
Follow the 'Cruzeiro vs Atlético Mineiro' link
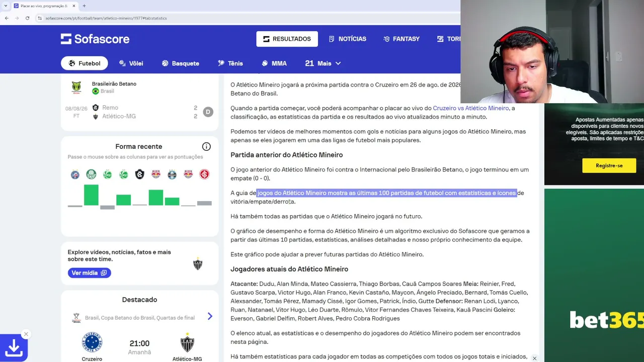pyautogui.click(x=471, y=108)
